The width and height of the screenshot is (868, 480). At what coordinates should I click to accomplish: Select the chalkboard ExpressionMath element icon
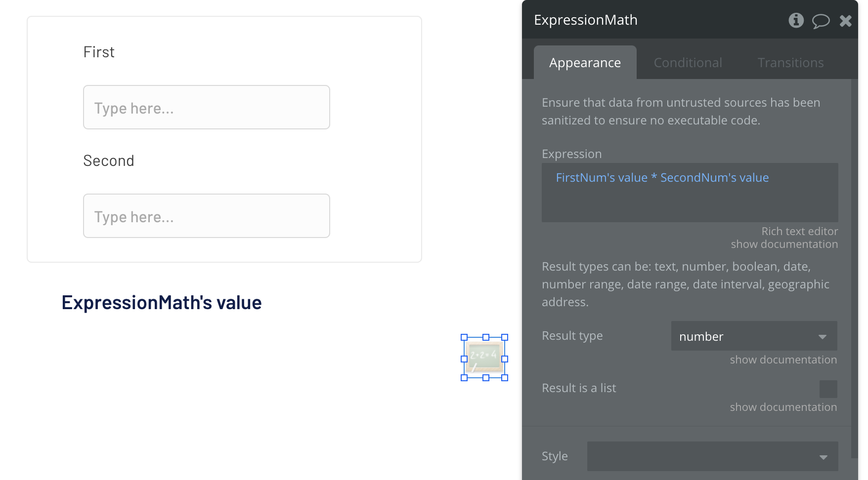[x=484, y=358]
